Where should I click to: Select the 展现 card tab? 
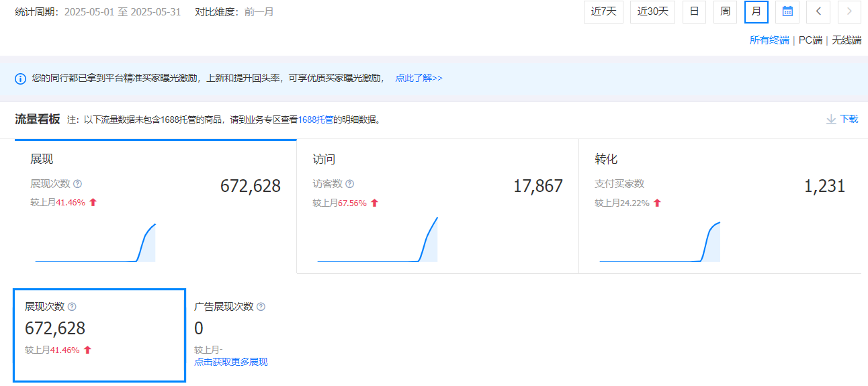point(155,206)
